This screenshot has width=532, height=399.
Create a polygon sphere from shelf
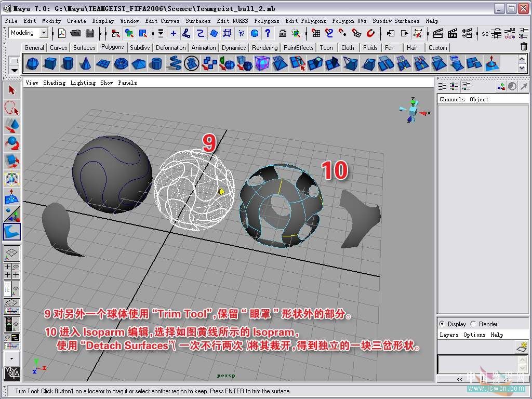[x=32, y=63]
